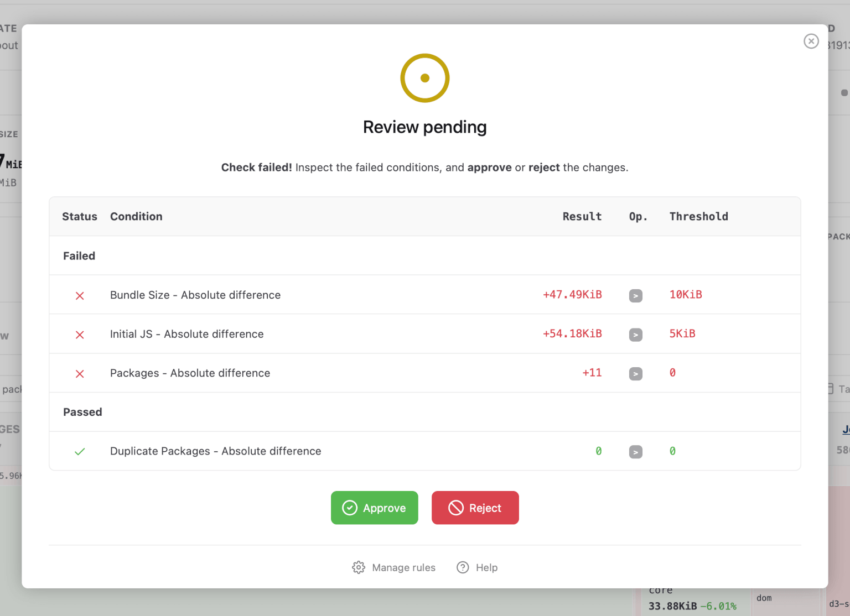Click the 'Review pending' title
The height and width of the screenshot is (616, 850).
click(424, 127)
